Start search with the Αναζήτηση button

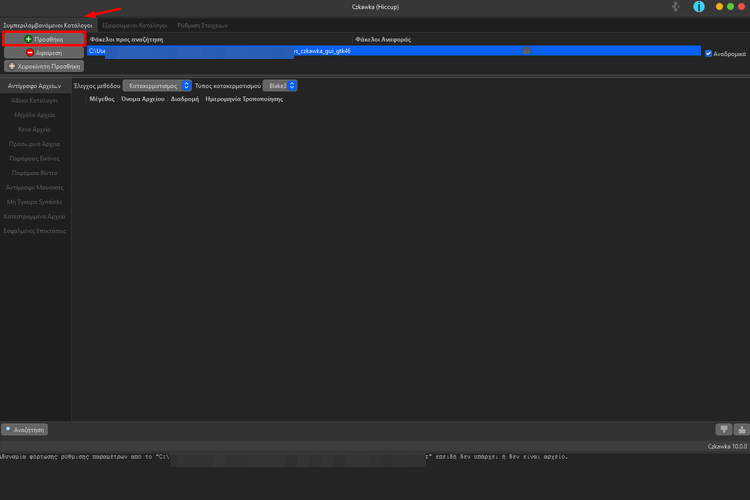point(25,429)
